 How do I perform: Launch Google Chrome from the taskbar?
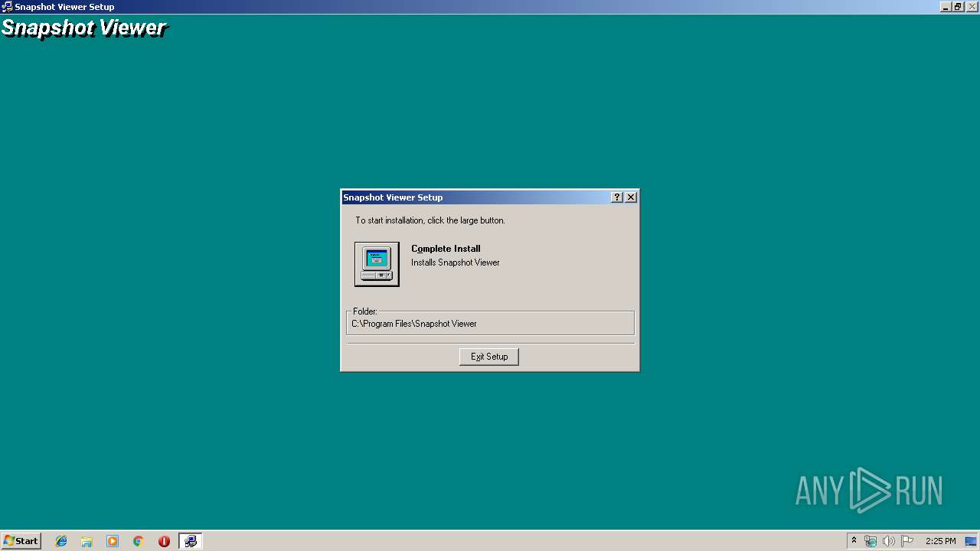point(138,541)
